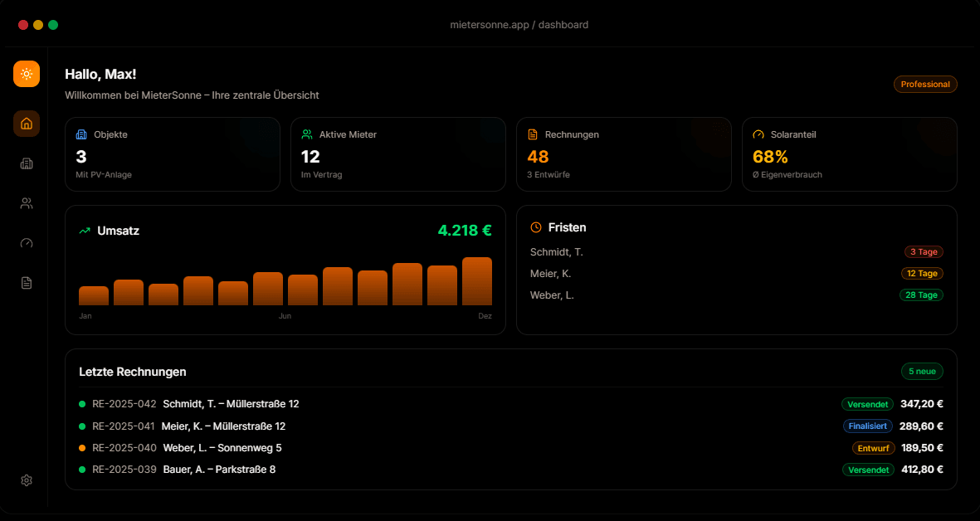
Task: Open settings via the gear icon
Action: click(26, 480)
